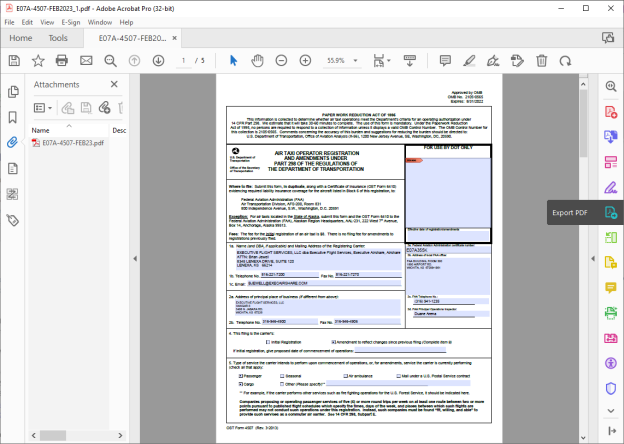The height and width of the screenshot is (444, 624).
Task: Open the zoom level dropdown
Action: point(355,60)
